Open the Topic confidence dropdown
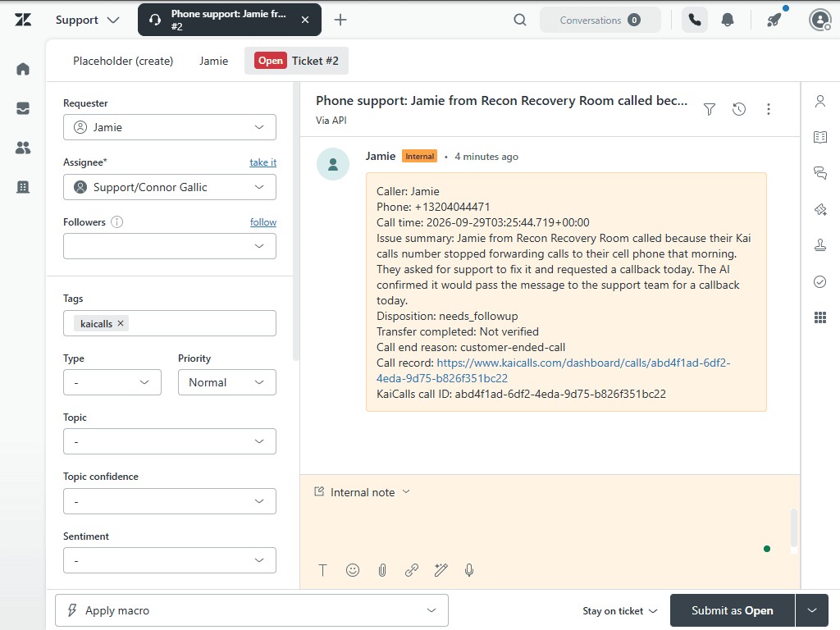This screenshot has width=840, height=630. point(169,501)
